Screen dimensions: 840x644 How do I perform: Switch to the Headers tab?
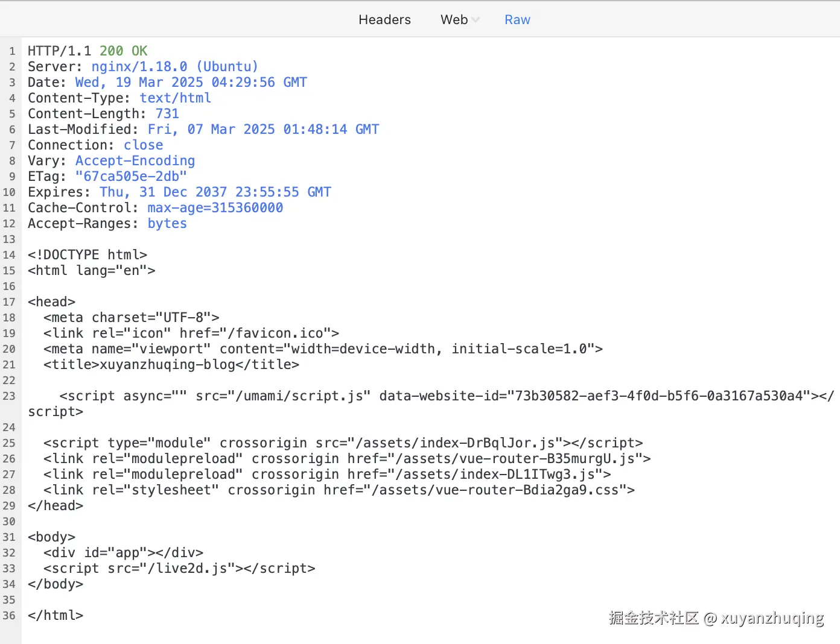(x=384, y=20)
